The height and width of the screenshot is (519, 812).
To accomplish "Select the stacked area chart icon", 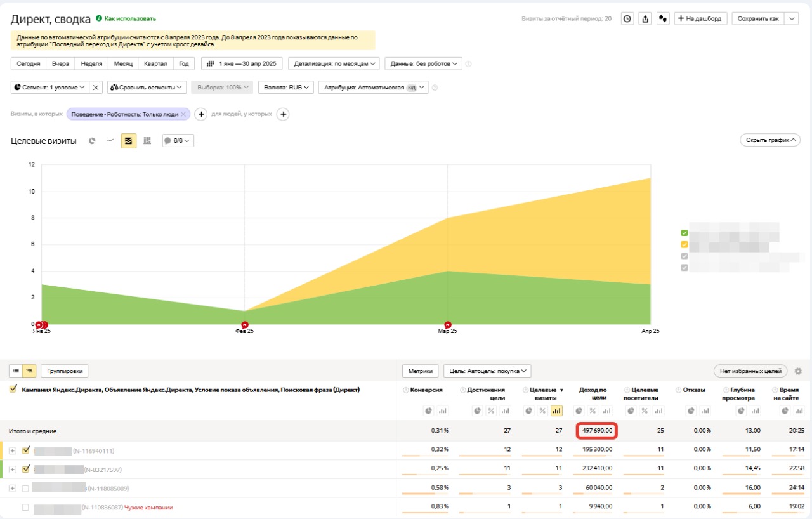I will [x=129, y=141].
